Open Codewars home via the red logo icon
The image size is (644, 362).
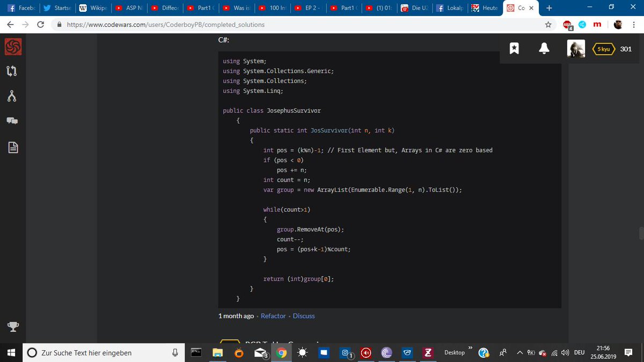tap(12, 47)
